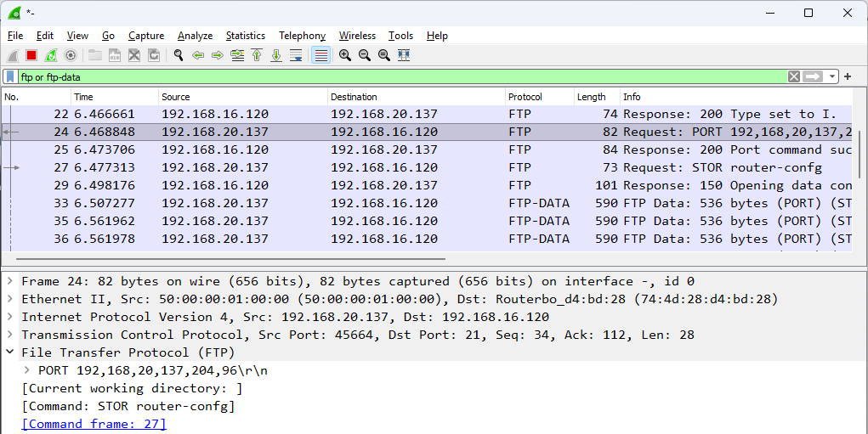Stop the running capture with the red square
Screen dimensions: 868x434
[31, 55]
